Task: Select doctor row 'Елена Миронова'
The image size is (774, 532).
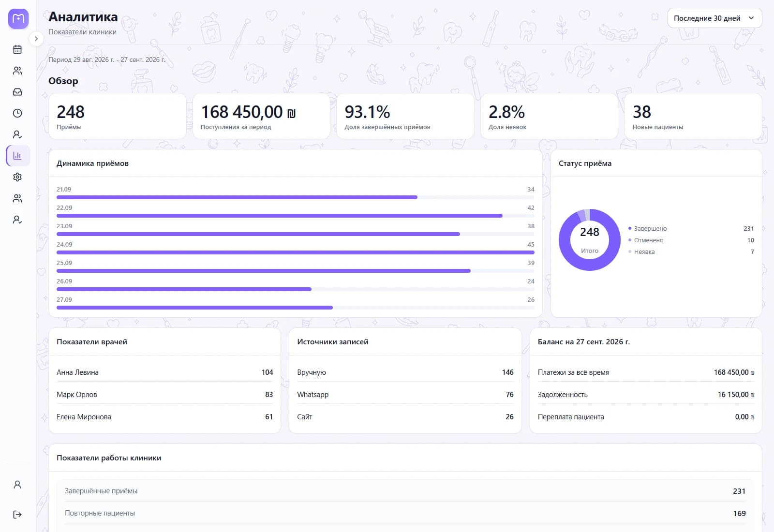Action: [x=164, y=417]
